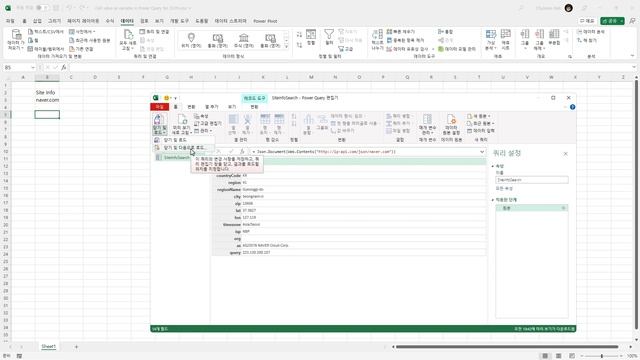Screen dimensions: 640x360
Task: Switch to Page Layout view button in status bar
Action: [x=558, y=356]
